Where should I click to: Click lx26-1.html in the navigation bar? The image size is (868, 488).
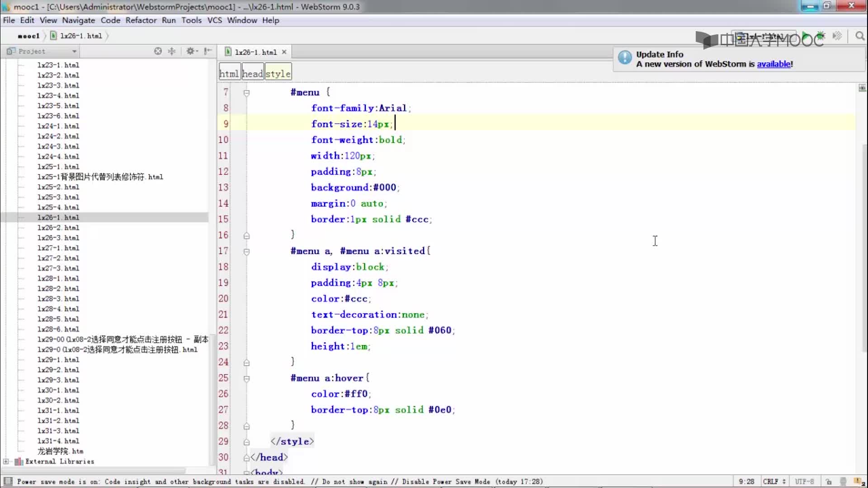pyautogui.click(x=76, y=36)
